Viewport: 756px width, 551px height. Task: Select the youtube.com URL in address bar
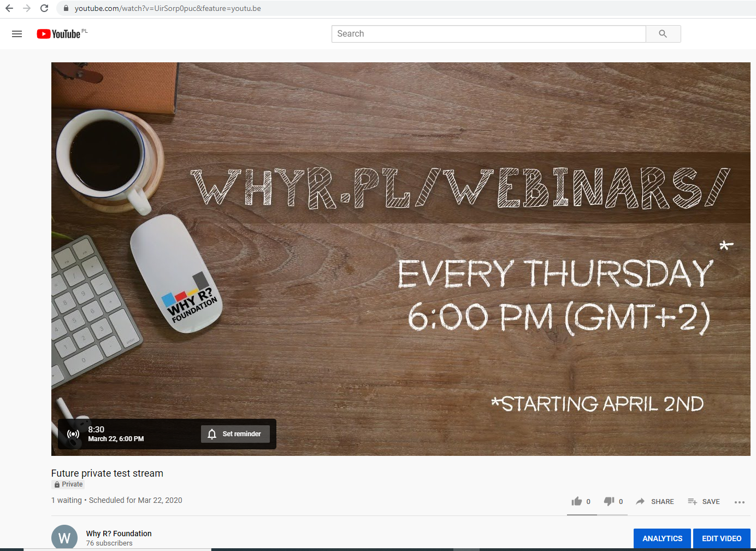coord(168,8)
